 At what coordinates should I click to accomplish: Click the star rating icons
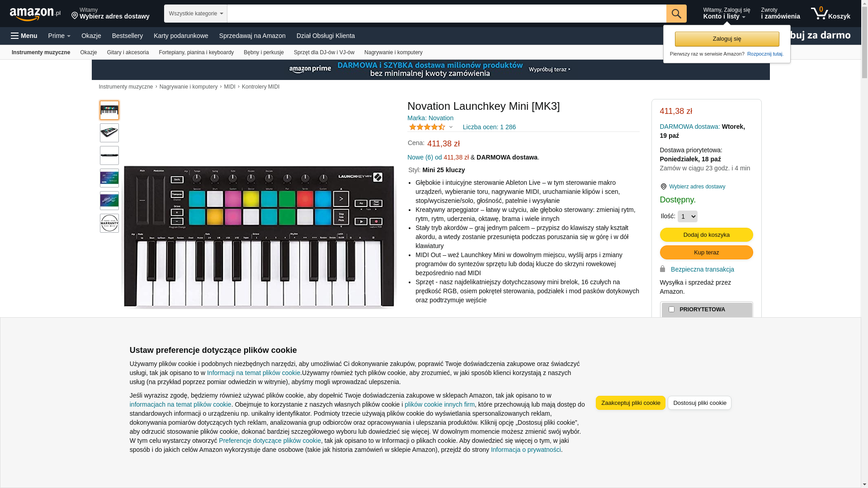click(427, 127)
